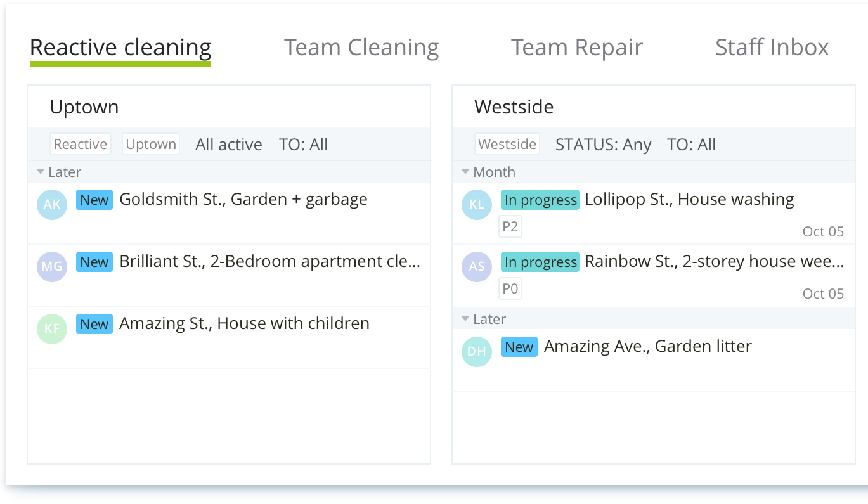Open the Goldsmith St. Garden + garbage task

243,200
